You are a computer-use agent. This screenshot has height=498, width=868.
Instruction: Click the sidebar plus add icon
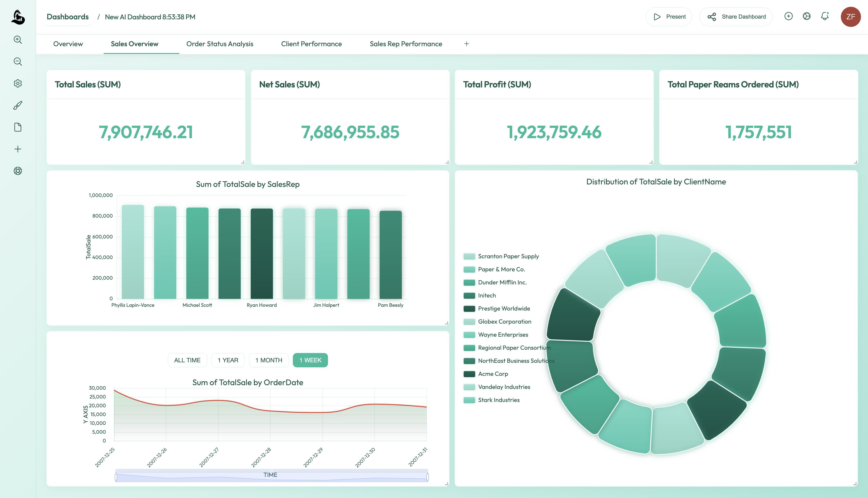(x=18, y=149)
